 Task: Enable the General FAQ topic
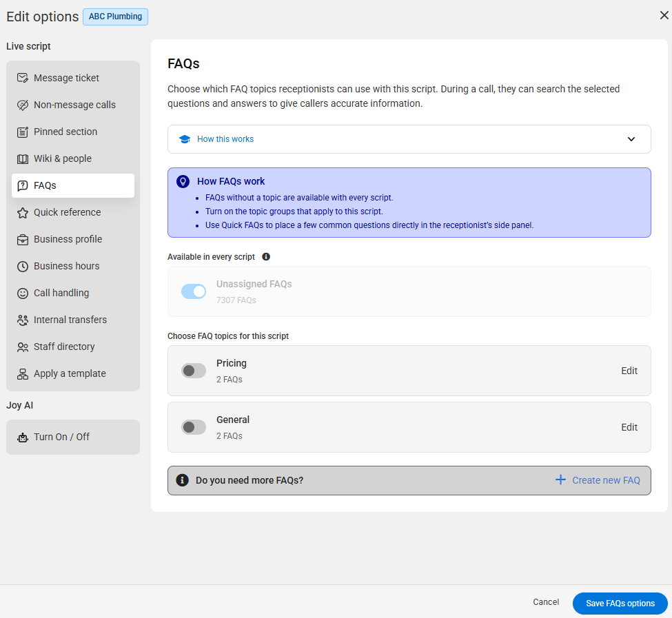[x=193, y=427]
